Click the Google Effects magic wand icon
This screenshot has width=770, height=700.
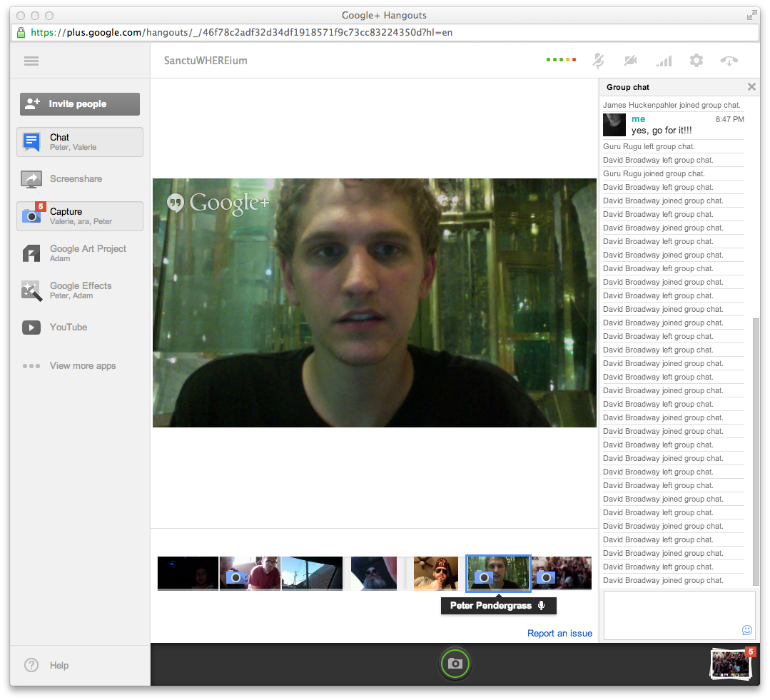[31, 290]
